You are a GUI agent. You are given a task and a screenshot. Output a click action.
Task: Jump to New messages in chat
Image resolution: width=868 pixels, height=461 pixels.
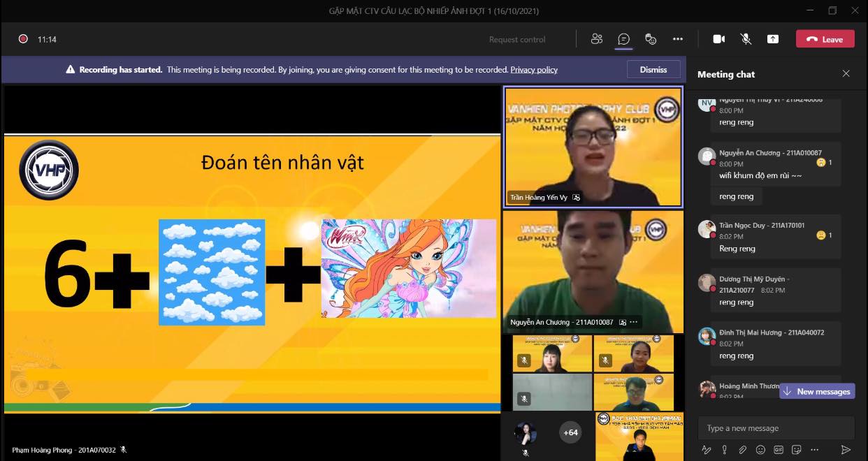(x=817, y=391)
